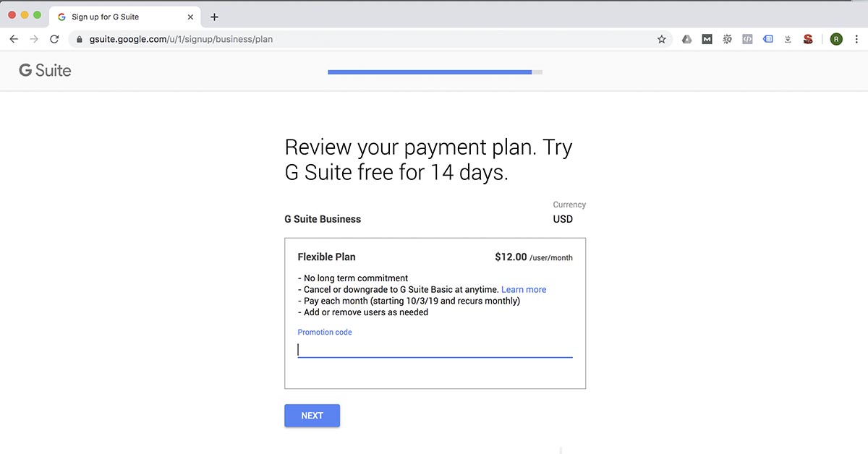This screenshot has width=868, height=454.
Task: Click inside the promotion code input field
Action: [x=434, y=350]
